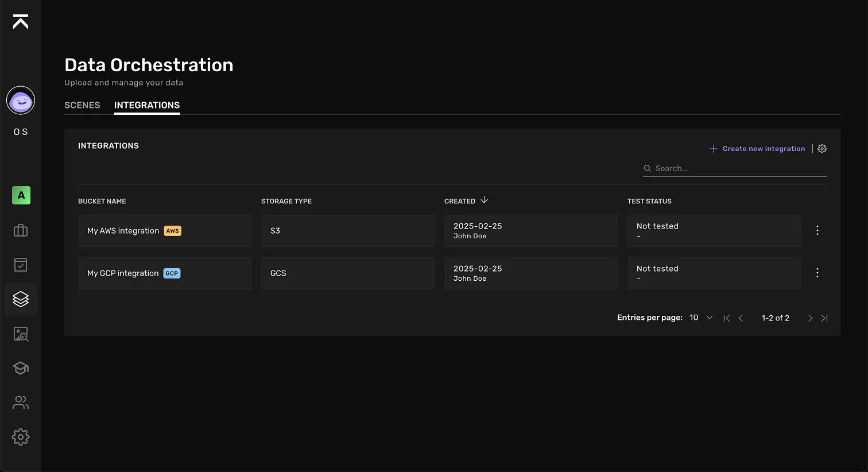Click GCP row's Not tested status

click(657, 269)
